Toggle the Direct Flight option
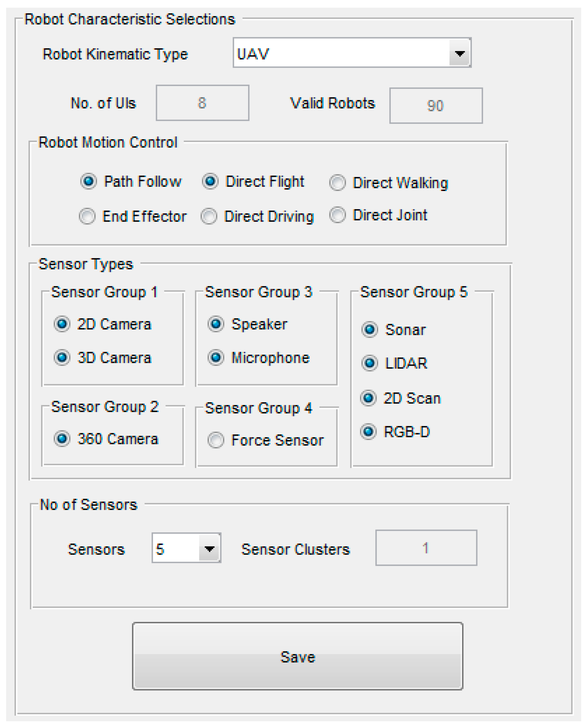587x728 pixels. pos(210,182)
